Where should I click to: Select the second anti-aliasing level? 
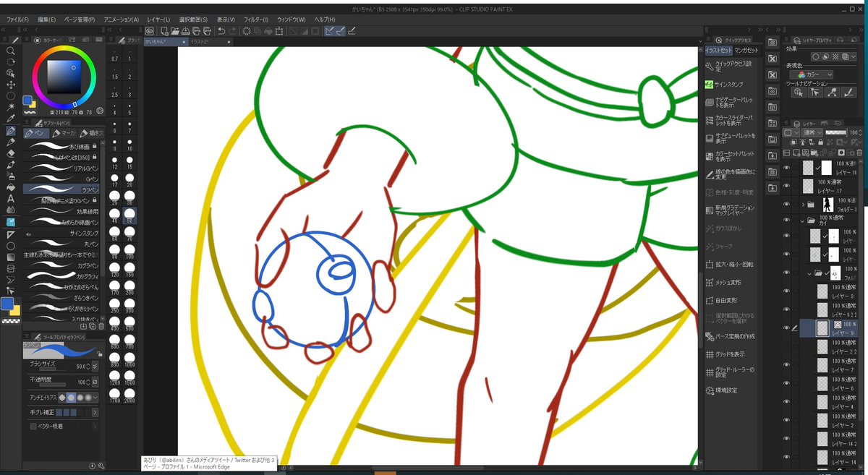point(71,398)
